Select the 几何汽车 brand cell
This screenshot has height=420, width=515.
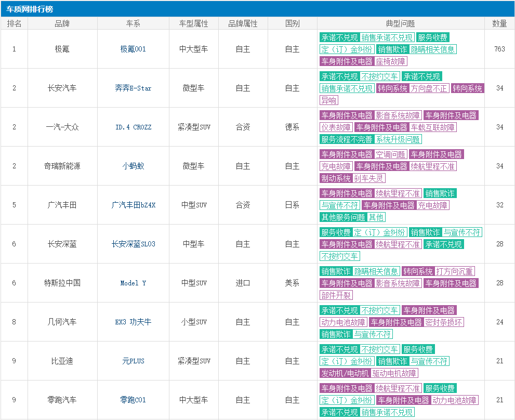pos(62,322)
